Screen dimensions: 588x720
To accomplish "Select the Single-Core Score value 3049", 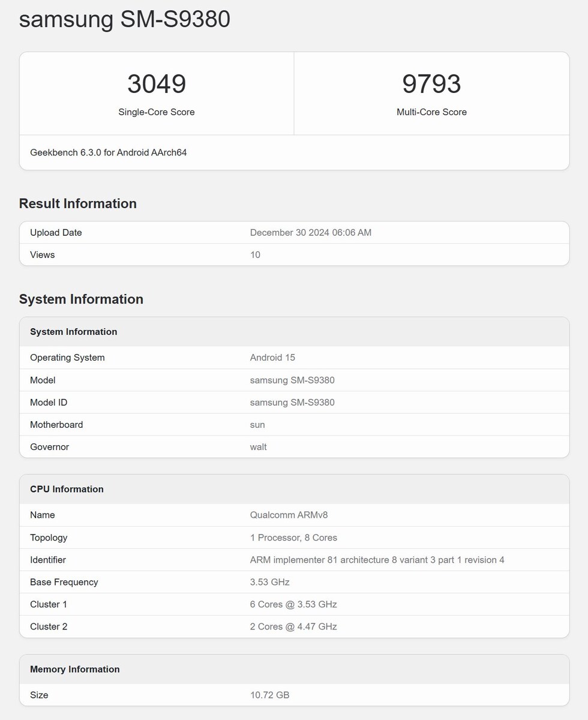I will pos(157,84).
